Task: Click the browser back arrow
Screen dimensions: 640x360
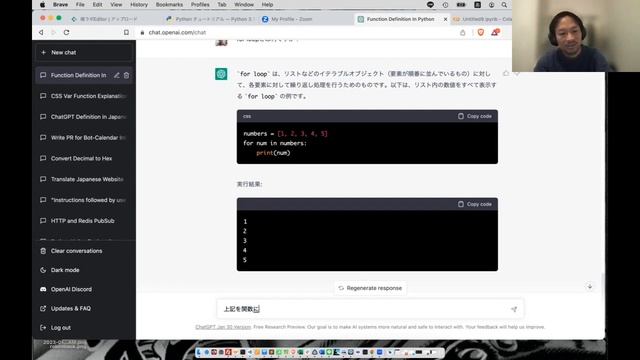Action: 41,32
